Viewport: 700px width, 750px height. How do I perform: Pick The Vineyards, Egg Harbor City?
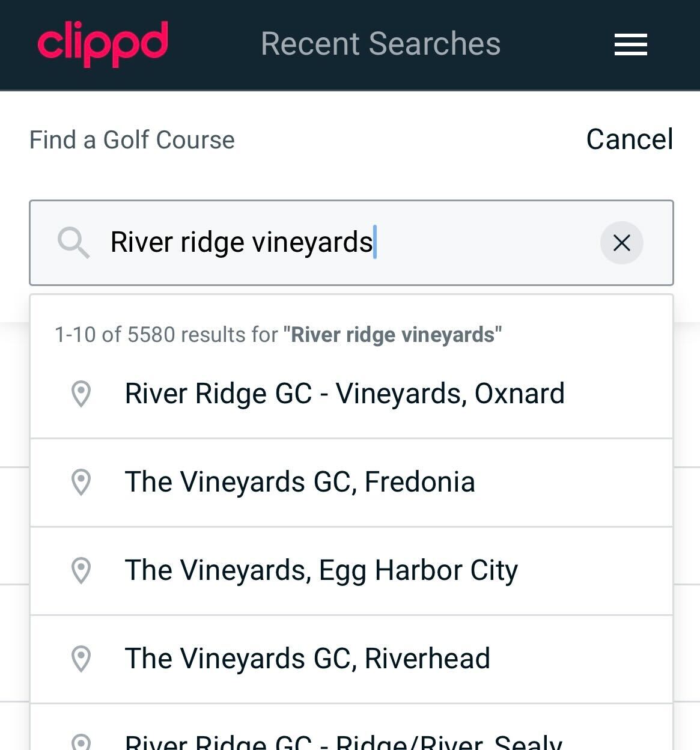[321, 570]
